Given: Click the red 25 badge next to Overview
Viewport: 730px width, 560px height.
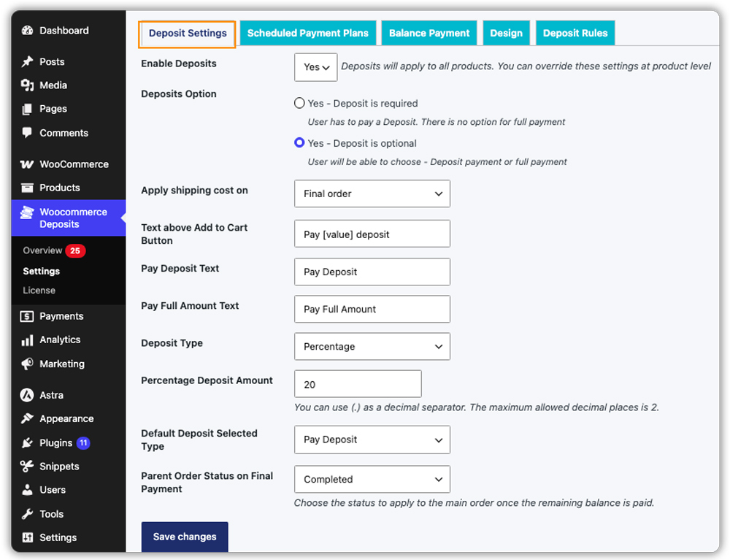Looking at the screenshot, I should pos(75,251).
